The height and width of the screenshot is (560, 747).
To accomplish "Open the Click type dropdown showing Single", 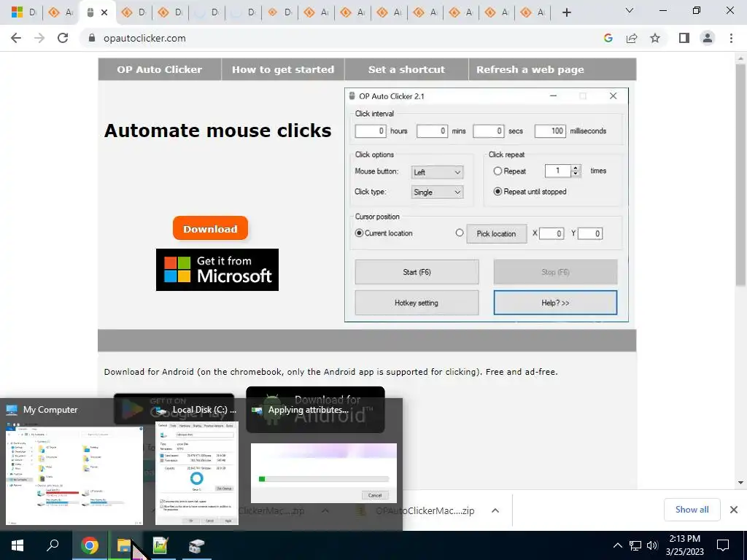I will tap(438, 192).
